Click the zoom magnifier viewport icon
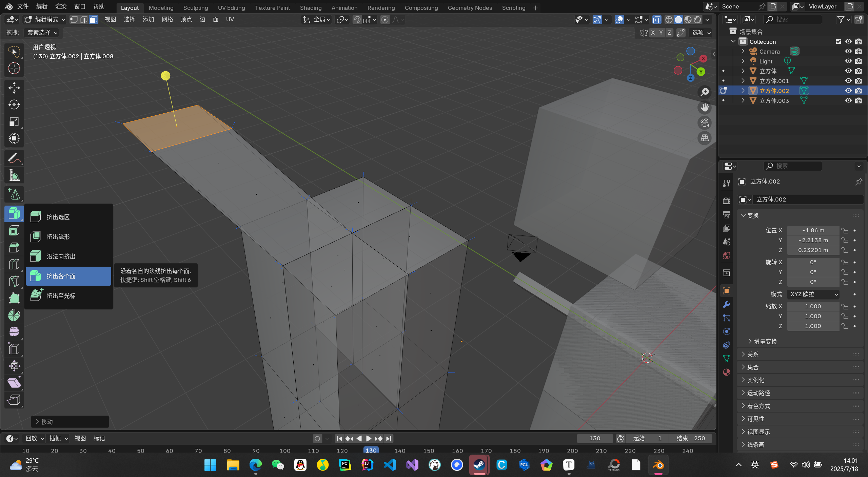This screenshot has height=477, width=868. pyautogui.click(x=705, y=92)
